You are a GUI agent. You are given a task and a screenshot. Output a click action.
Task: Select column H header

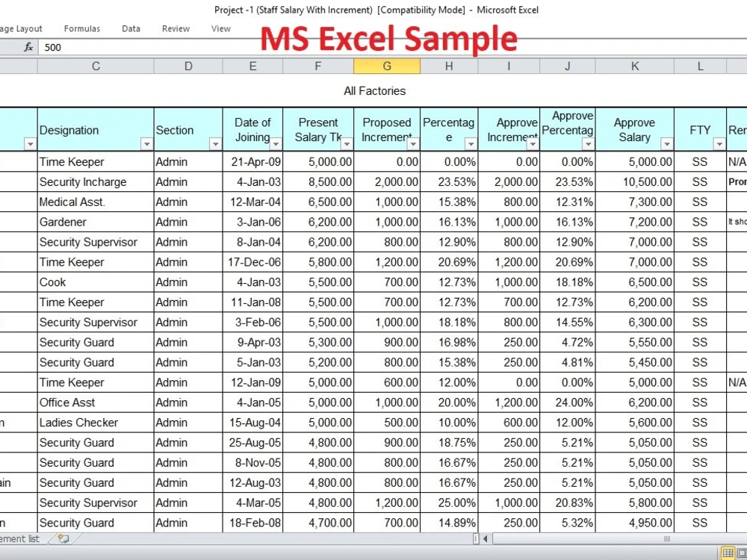[x=449, y=66]
